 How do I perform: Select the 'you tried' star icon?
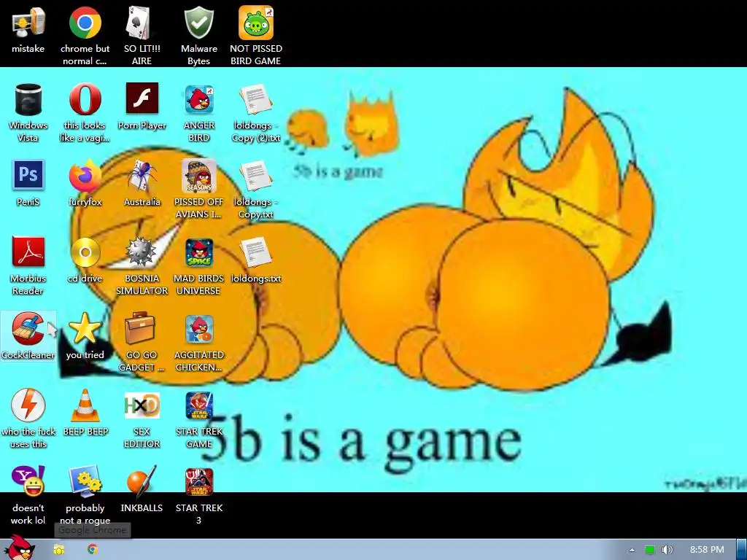click(x=85, y=329)
